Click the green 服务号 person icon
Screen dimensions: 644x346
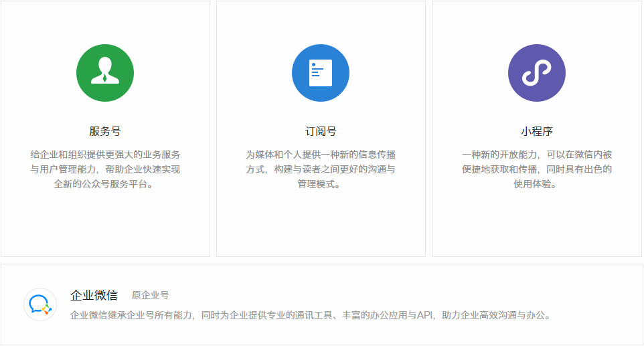pos(105,73)
